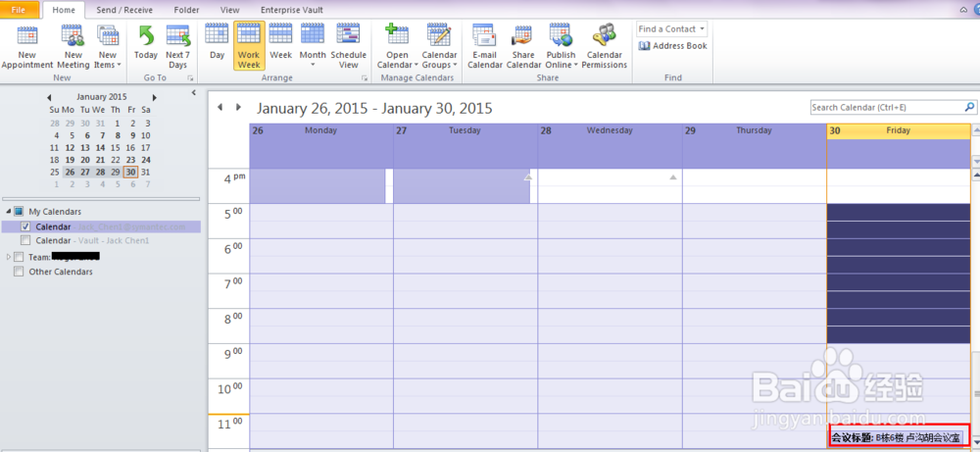Image resolution: width=980 pixels, height=452 pixels.
Task: Create a New Meeting
Action: 73,47
